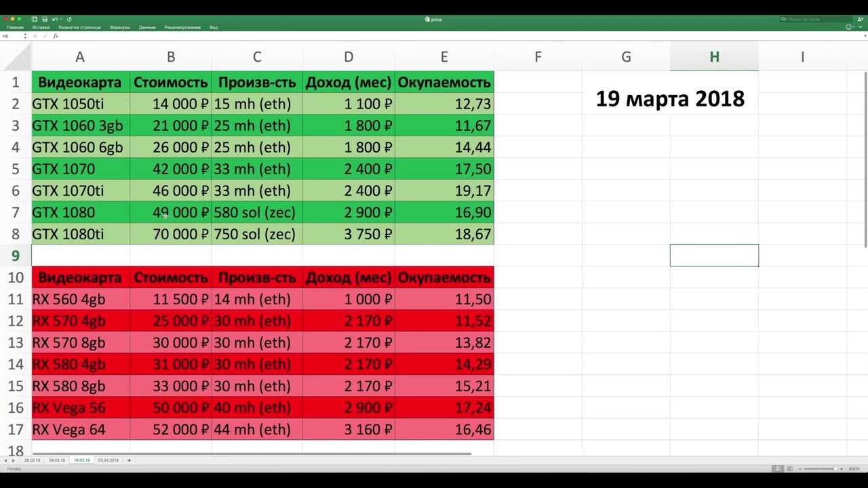Click the Save icon in title bar
The width and height of the screenshot is (868, 488).
coord(45,19)
